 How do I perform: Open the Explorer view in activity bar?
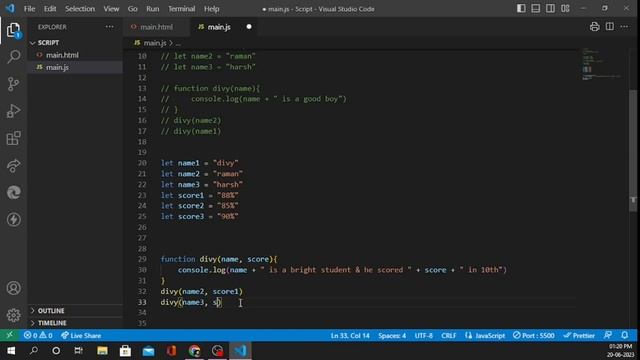(13, 30)
